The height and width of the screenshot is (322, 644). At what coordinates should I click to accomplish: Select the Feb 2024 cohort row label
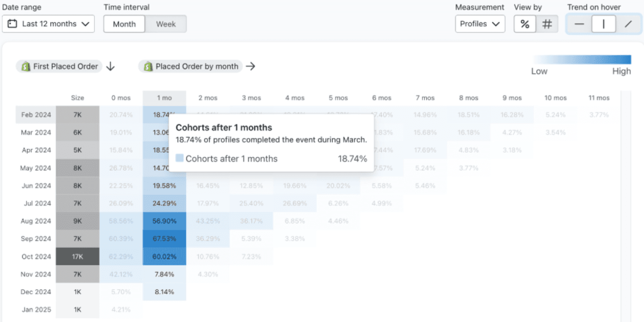coord(36,115)
